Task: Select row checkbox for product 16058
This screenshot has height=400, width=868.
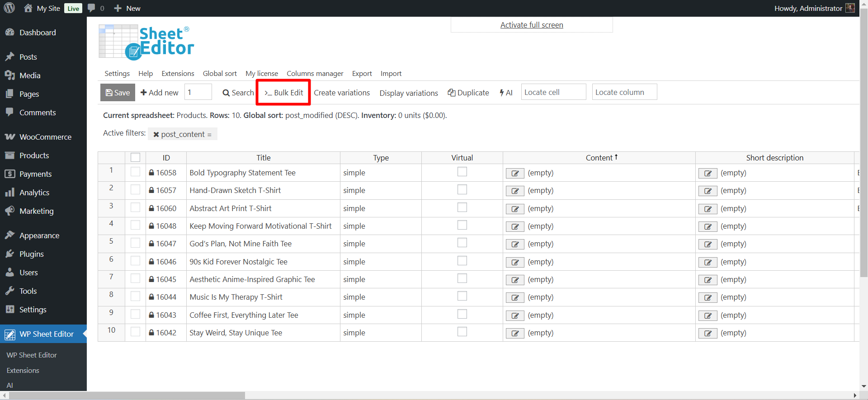Action: [x=135, y=172]
